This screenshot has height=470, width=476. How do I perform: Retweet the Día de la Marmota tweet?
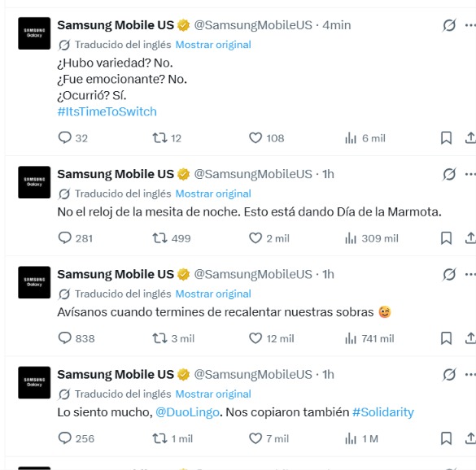(x=159, y=238)
